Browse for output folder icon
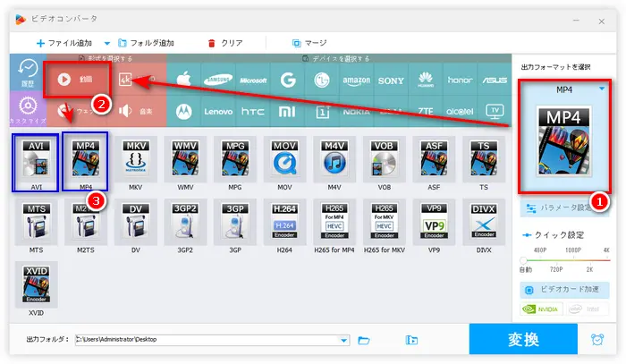The image size is (626, 364). pyautogui.click(x=364, y=340)
